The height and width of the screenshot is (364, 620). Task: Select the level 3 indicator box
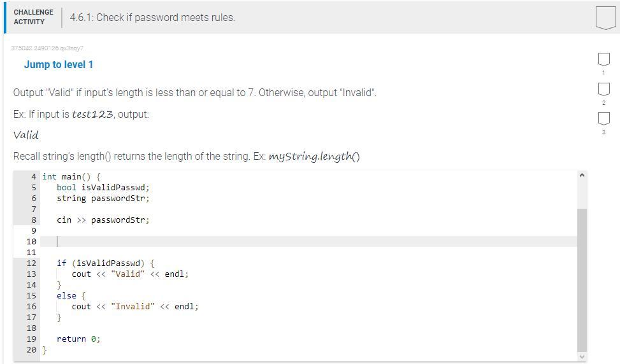tap(603, 118)
